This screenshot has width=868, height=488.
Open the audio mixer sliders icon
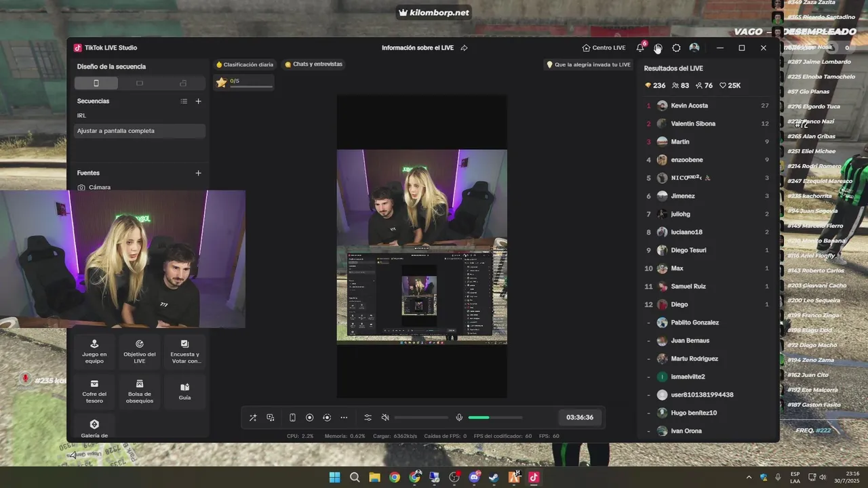pos(368,418)
